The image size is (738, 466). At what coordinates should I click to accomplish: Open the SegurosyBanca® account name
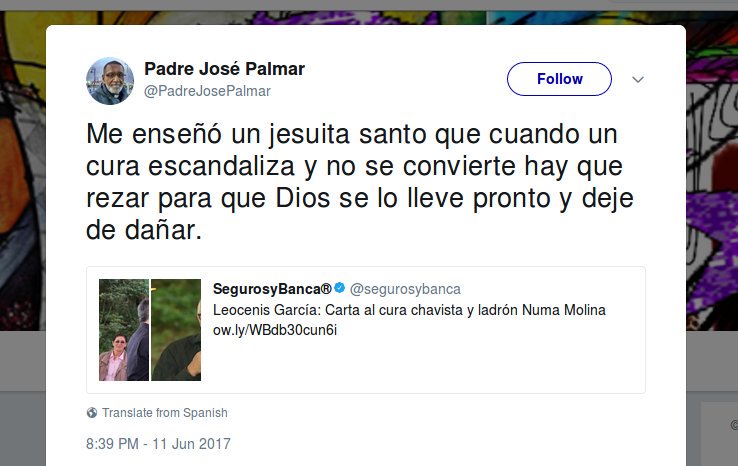[272, 289]
